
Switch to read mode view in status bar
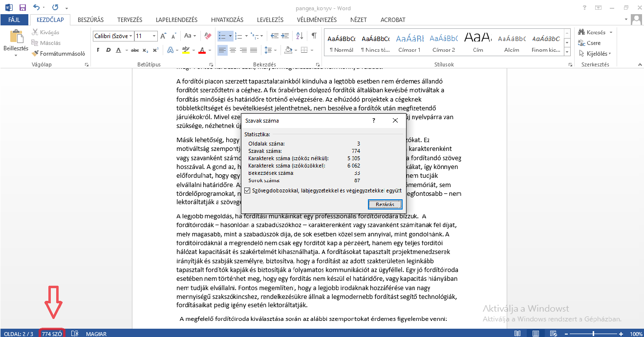point(518,334)
